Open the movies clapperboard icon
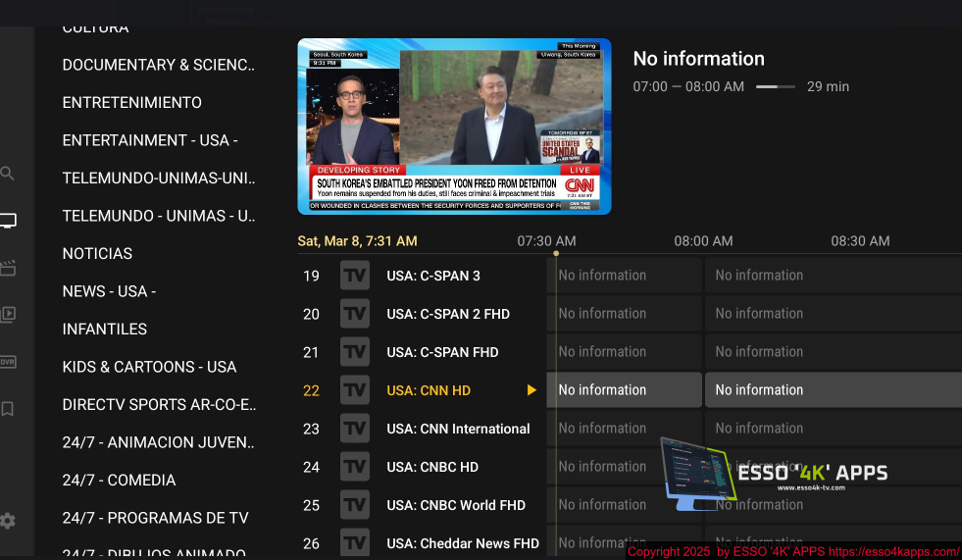The image size is (962, 560). [8, 268]
